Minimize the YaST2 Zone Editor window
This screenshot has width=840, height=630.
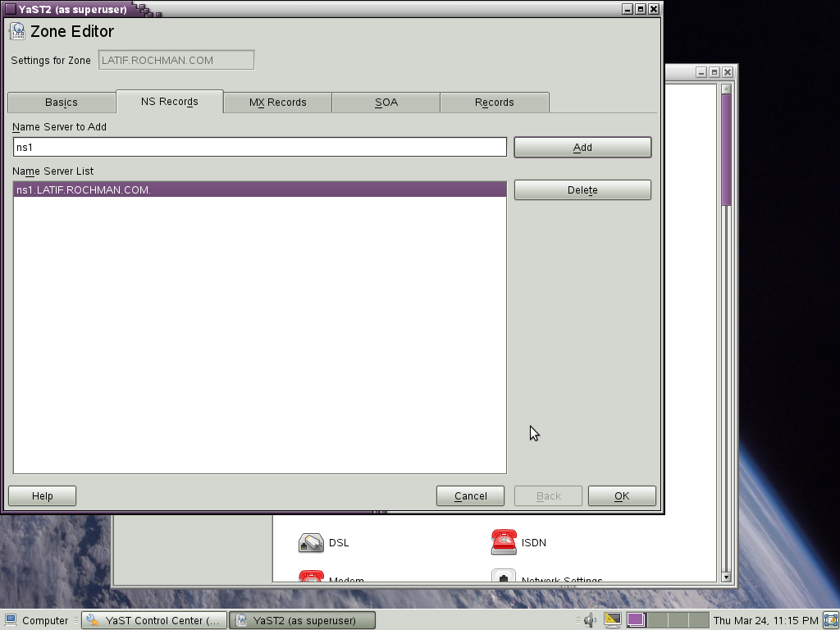628,9
